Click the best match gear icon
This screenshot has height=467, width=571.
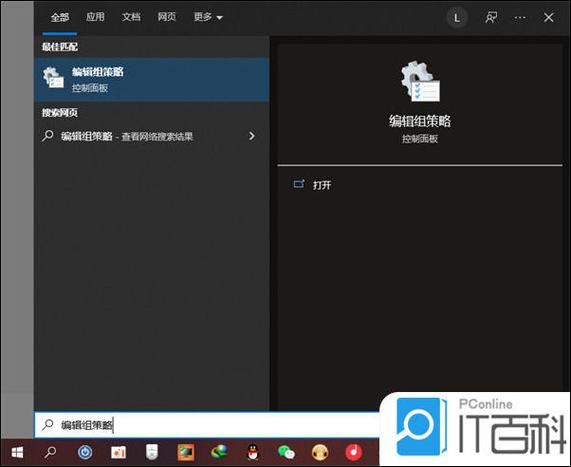[x=53, y=77]
